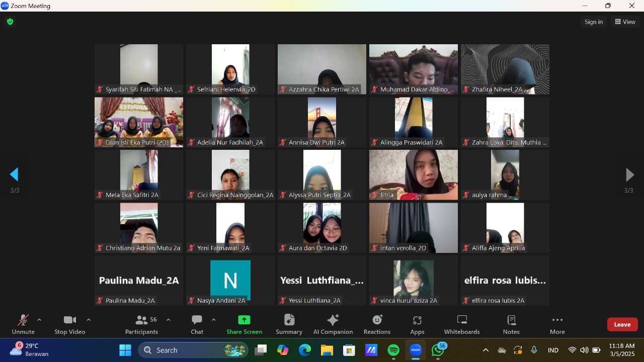Click the Sign in button
Screen dimensions: 644x362
[594, 22]
